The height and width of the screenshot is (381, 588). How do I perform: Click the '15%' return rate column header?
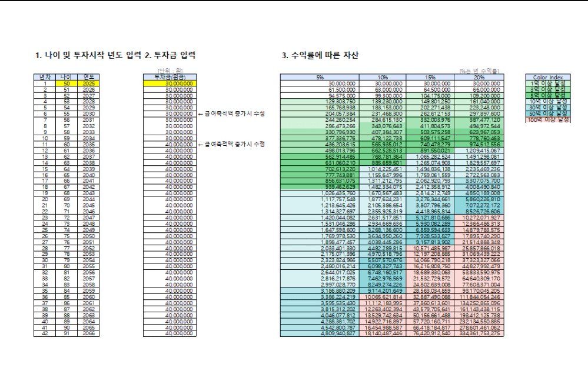pos(430,77)
